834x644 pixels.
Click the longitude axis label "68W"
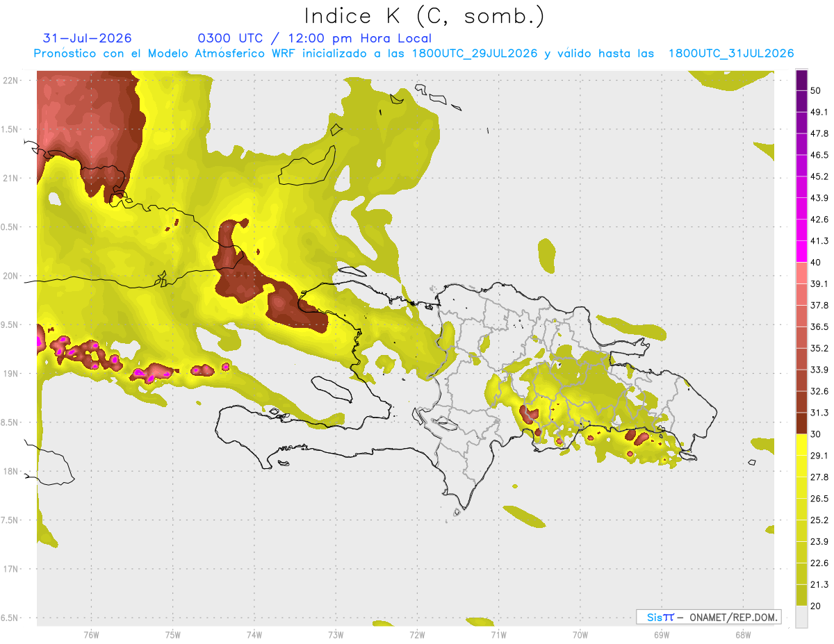(742, 635)
